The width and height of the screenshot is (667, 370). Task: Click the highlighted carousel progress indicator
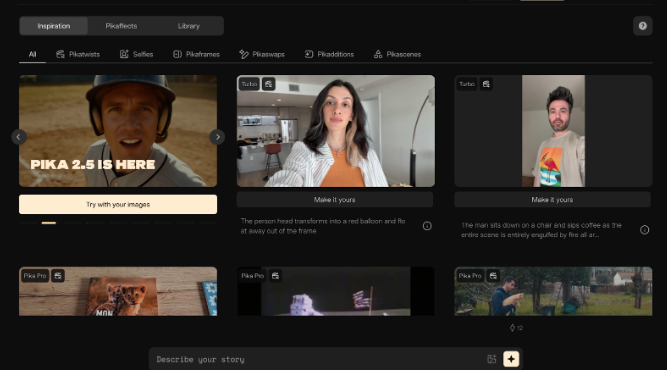[49, 222]
